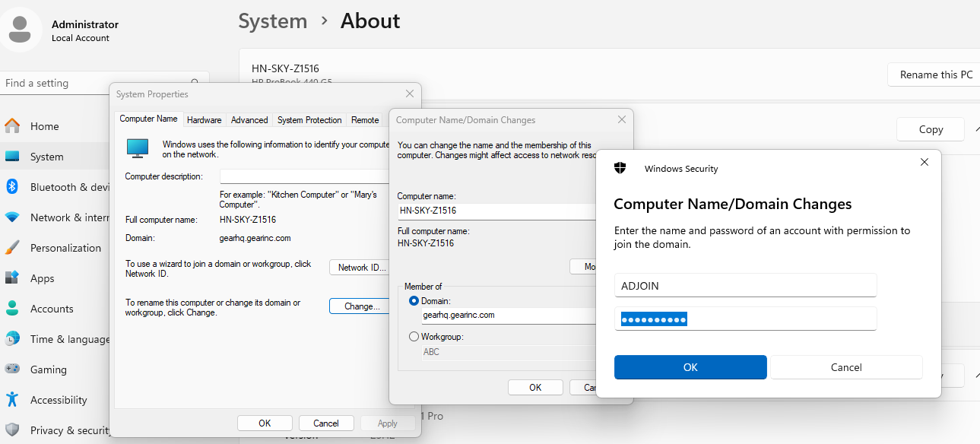Click the ADJOIN username field

[x=745, y=286]
